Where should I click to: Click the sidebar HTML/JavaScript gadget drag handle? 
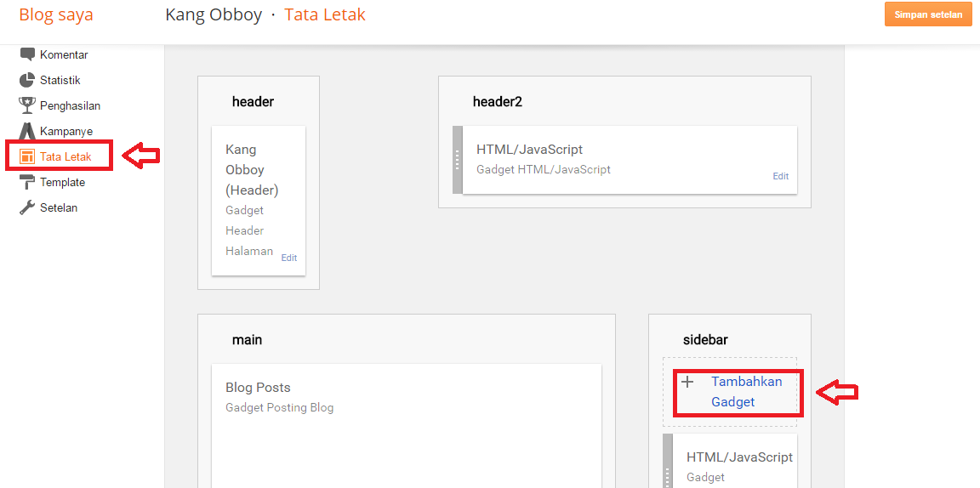coord(668,461)
